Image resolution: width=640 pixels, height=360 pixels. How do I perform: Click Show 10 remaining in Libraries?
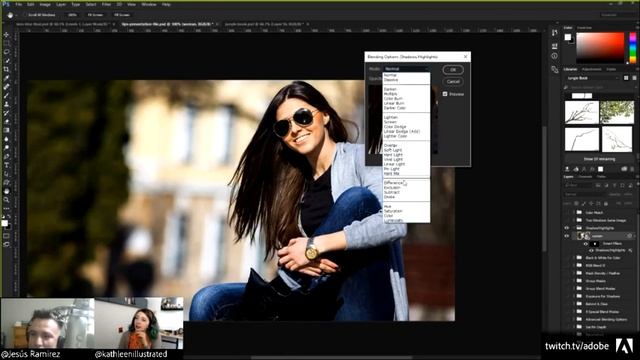coord(599,159)
